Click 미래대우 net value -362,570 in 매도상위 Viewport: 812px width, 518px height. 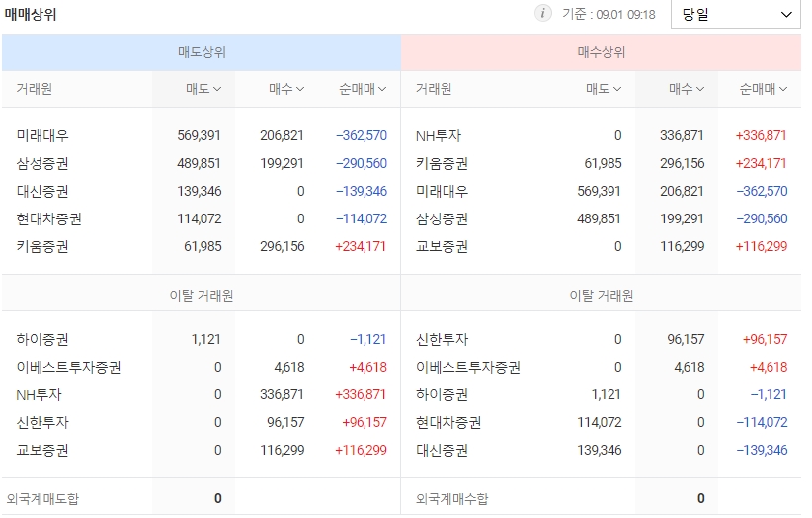tap(362, 135)
